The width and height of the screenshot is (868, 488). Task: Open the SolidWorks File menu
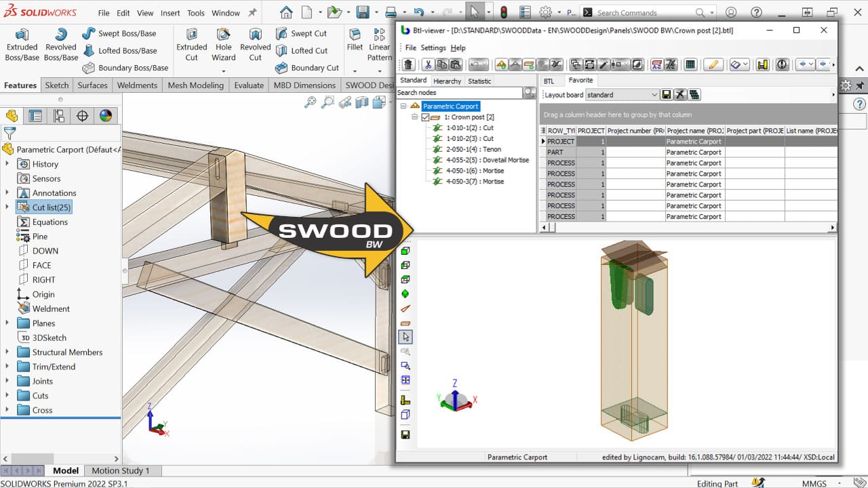103,13
